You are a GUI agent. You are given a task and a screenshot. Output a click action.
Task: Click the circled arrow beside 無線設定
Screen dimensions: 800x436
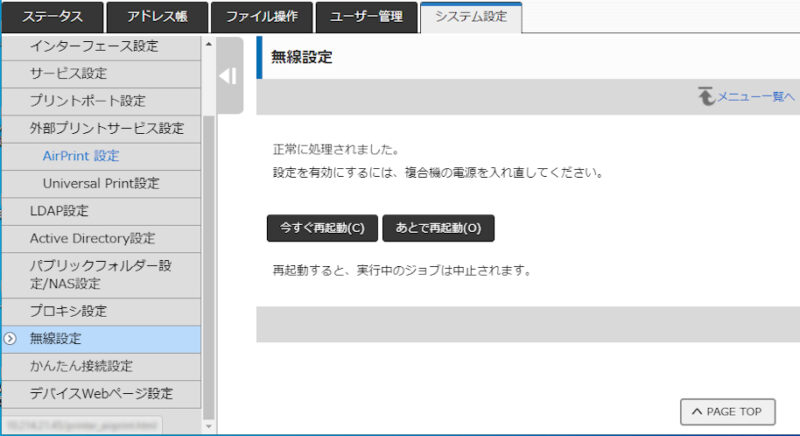[x=10, y=339]
